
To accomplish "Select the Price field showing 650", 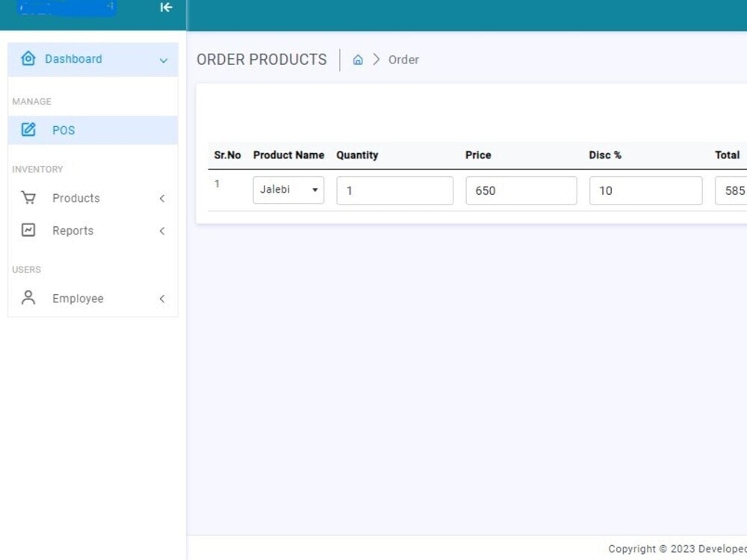I will (x=521, y=190).
